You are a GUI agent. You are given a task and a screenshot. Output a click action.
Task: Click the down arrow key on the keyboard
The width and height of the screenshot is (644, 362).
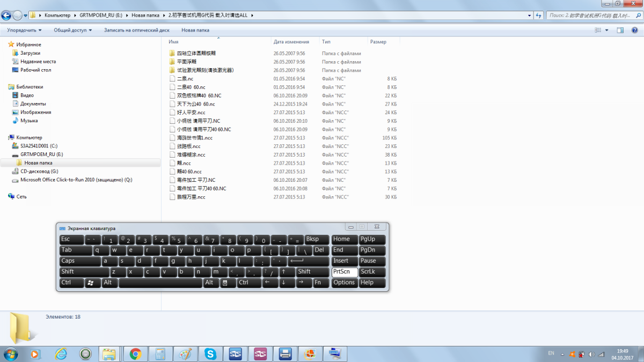[288, 283]
